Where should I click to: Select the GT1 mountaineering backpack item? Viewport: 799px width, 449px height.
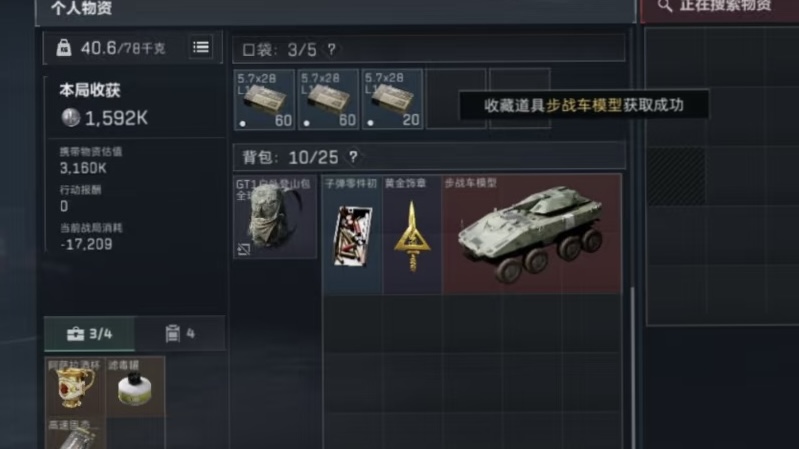275,217
